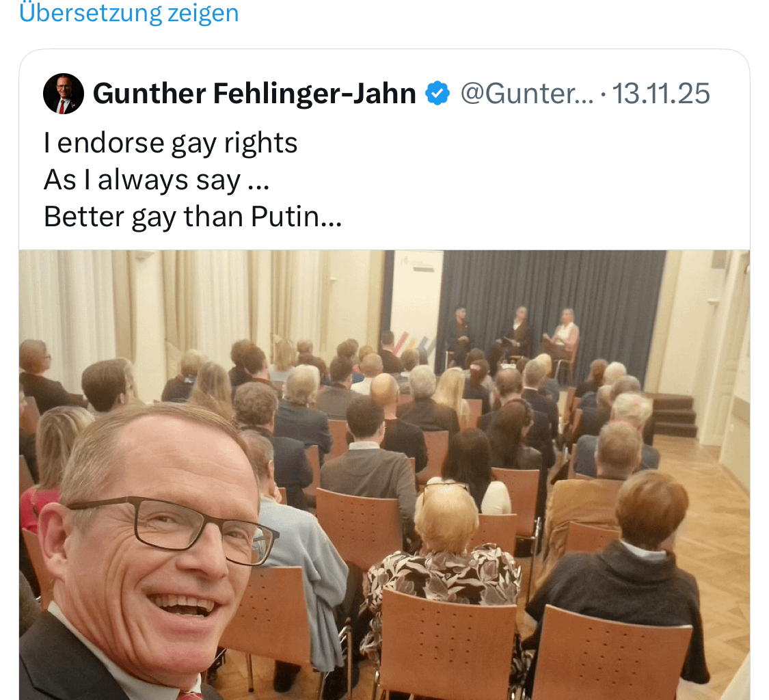Open the attached audience photo
This screenshot has width=769, height=700.
[384, 475]
